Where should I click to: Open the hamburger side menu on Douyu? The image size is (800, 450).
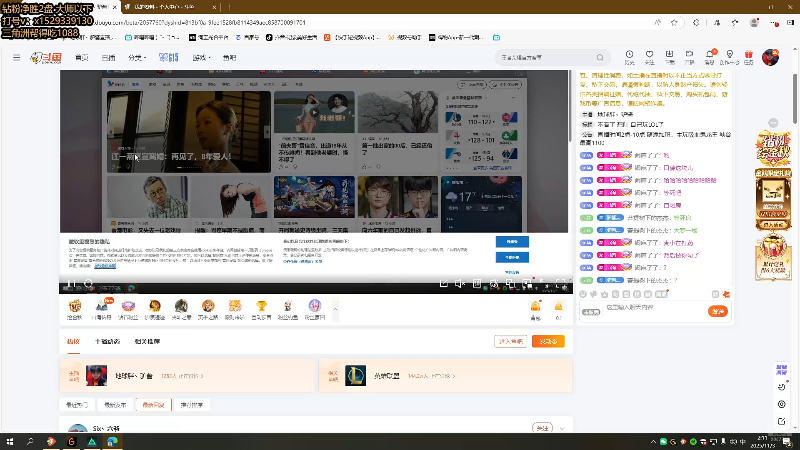coord(16,58)
